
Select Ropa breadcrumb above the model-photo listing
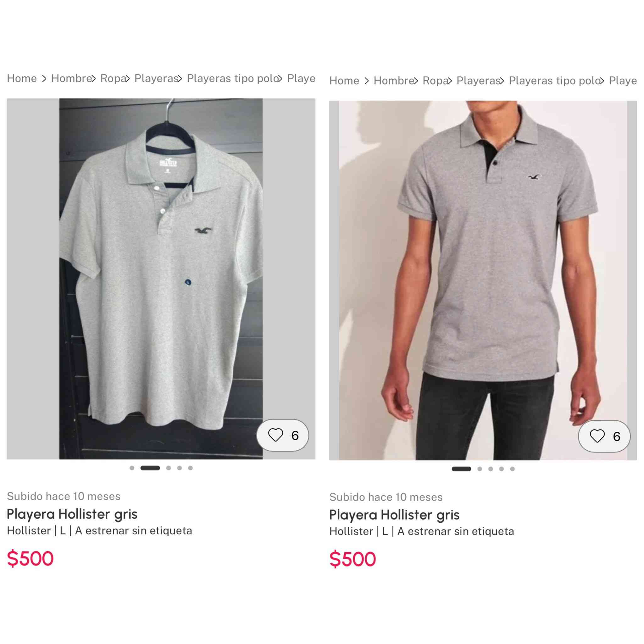[435, 81]
